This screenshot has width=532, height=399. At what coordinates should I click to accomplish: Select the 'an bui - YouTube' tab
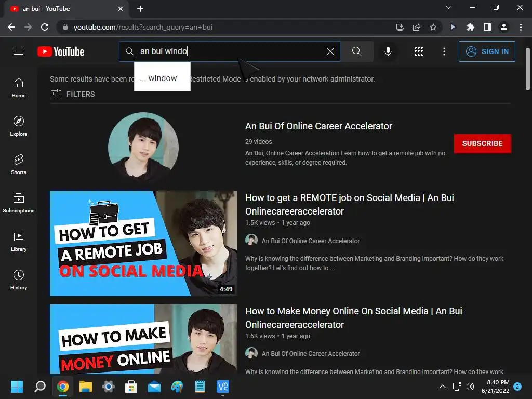[x=66, y=9]
